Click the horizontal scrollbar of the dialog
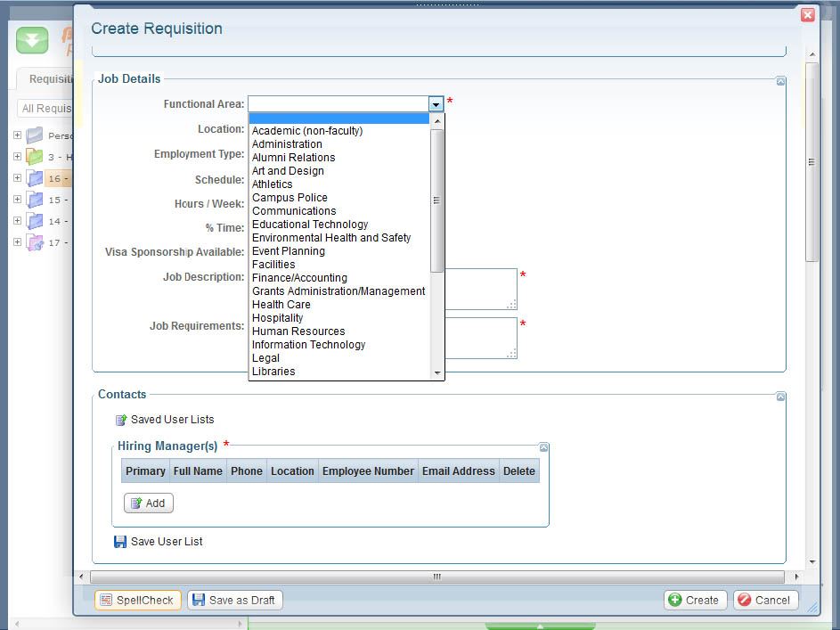 pyautogui.click(x=436, y=577)
